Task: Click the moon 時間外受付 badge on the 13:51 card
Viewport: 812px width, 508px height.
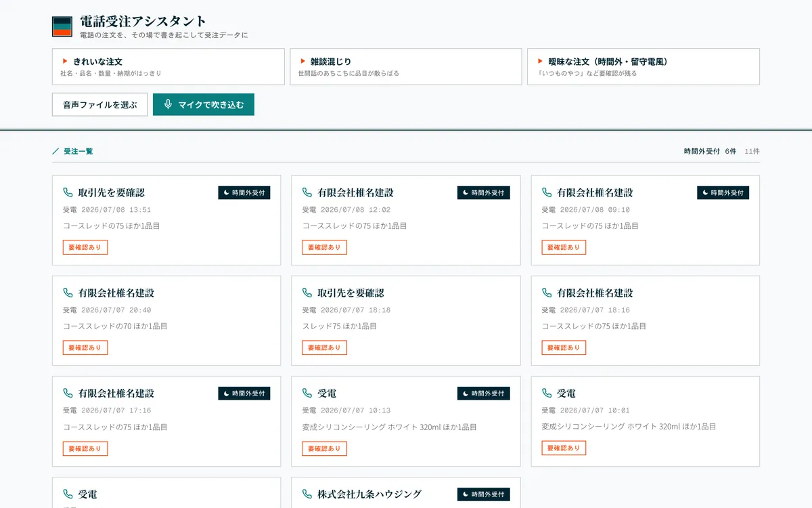Action: 244,192
